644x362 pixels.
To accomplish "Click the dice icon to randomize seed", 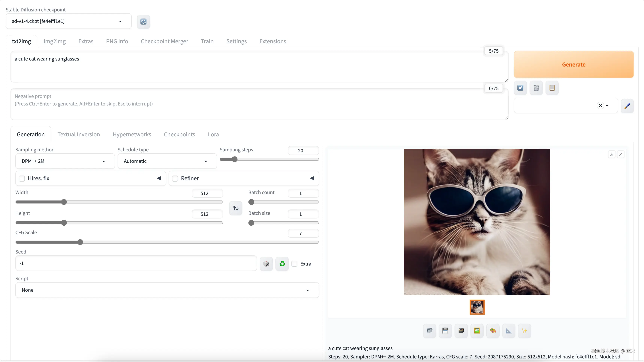I will click(x=266, y=264).
